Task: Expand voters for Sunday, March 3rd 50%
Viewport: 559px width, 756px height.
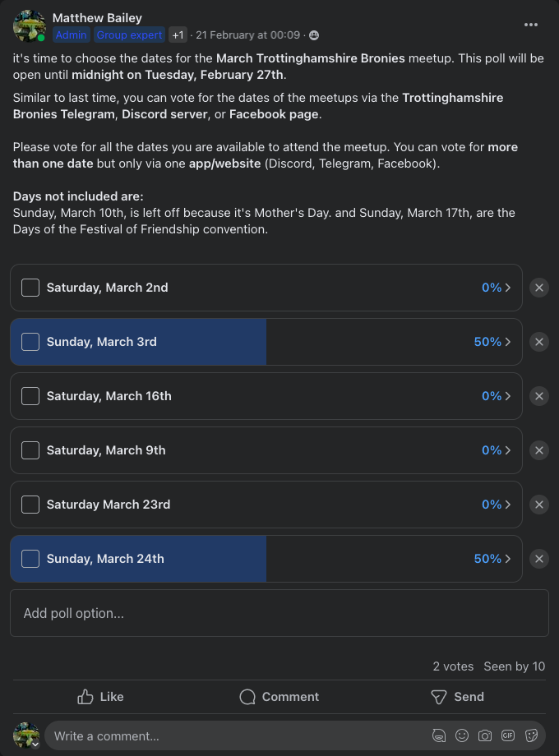Action: [492, 342]
